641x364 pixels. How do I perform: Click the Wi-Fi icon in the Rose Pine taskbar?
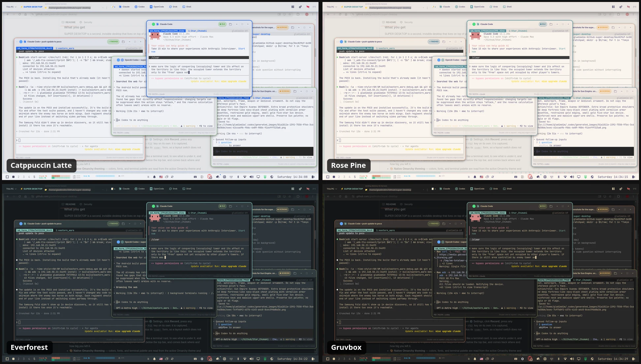[x=565, y=177]
